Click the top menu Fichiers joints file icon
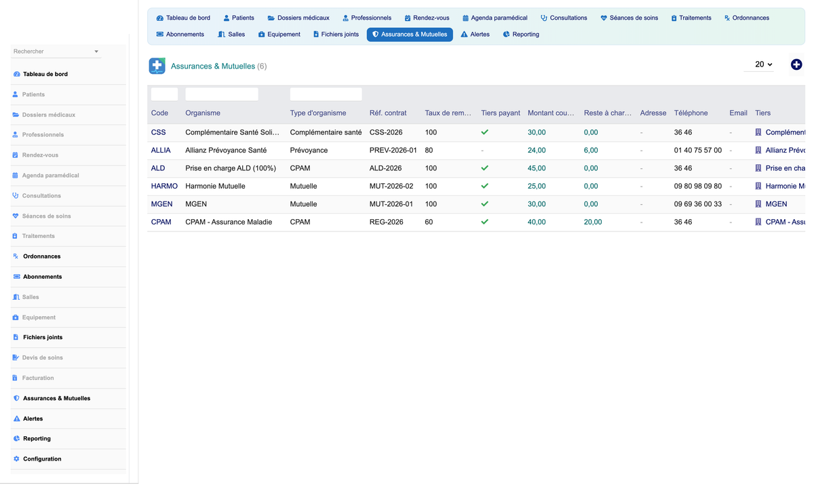 (315, 35)
